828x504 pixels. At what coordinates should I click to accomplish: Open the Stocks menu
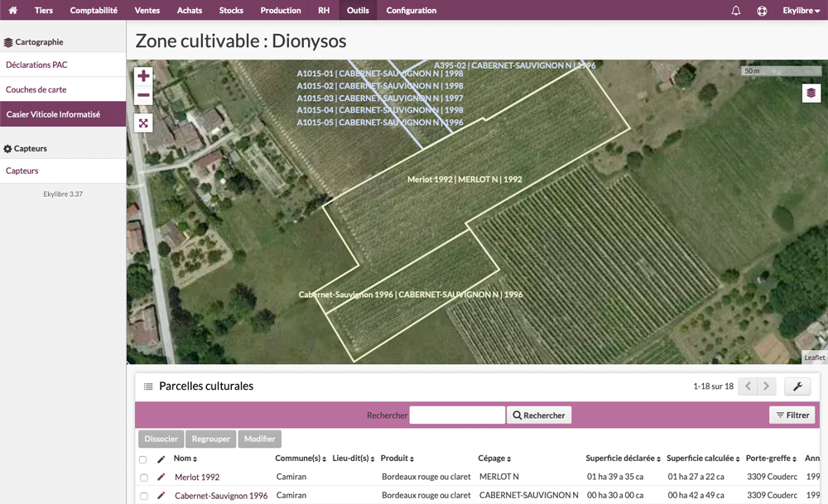point(231,11)
